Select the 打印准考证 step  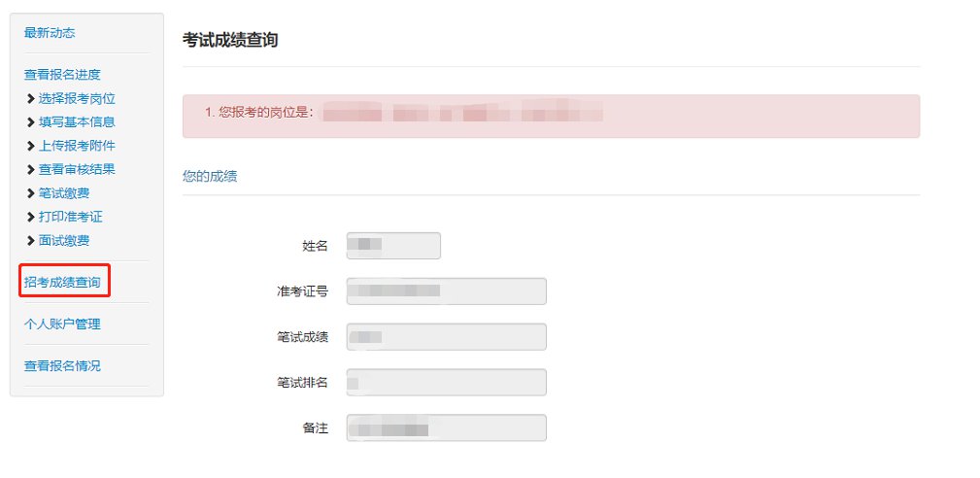(71, 218)
